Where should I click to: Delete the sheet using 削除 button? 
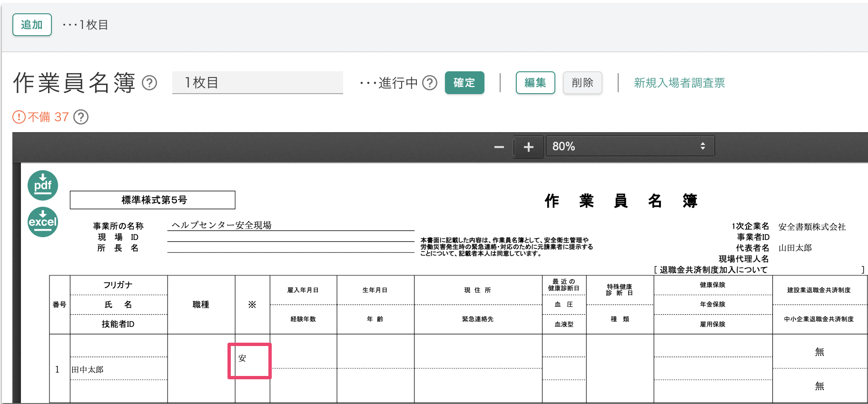tap(582, 83)
